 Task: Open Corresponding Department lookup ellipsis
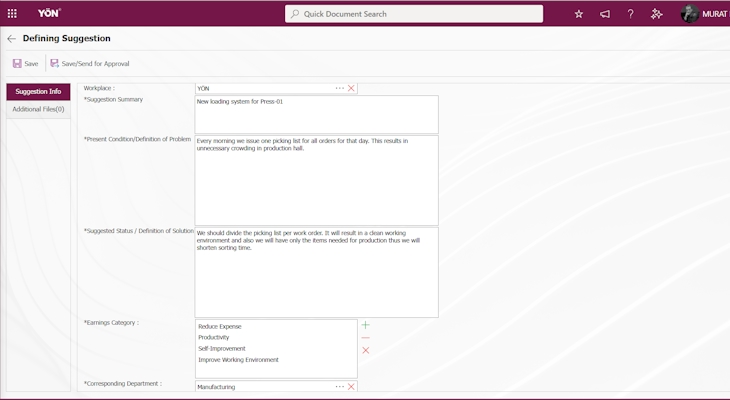[x=339, y=386]
